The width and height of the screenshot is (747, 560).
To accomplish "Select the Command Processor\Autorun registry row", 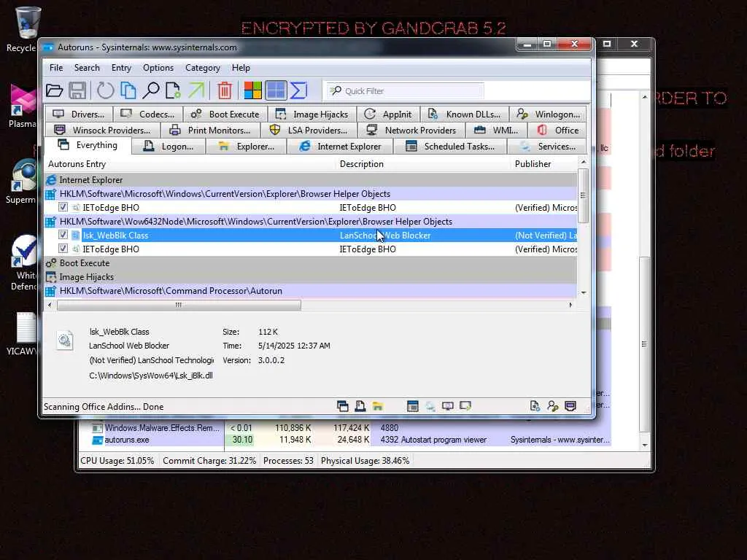I will (311, 290).
